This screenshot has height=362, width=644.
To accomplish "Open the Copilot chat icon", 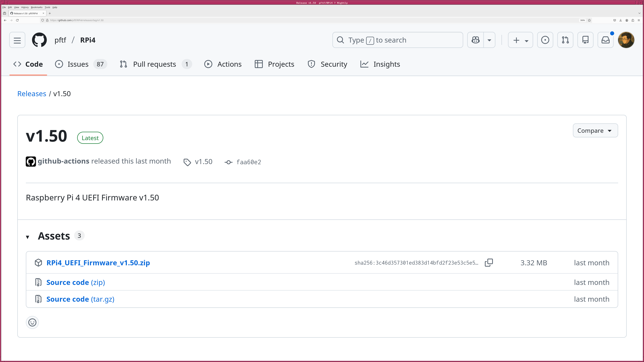I will 475,40.
